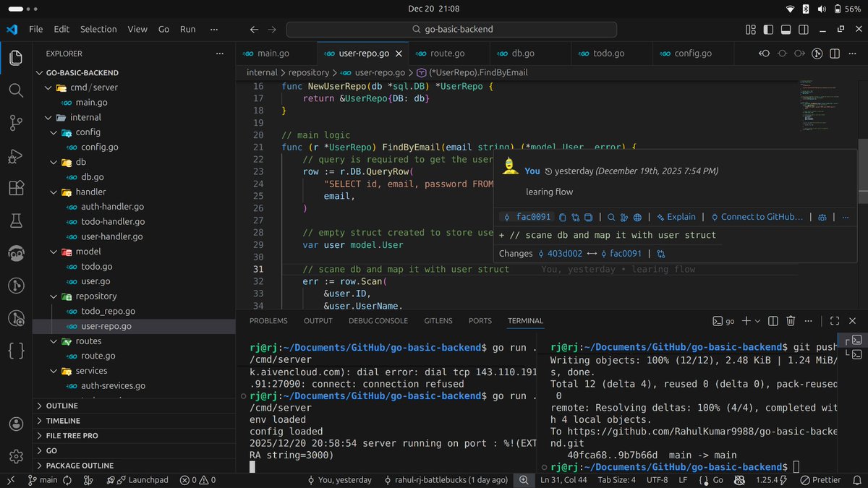Split the editor to the right
Viewport: 868px width, 488px height.
[x=835, y=53]
